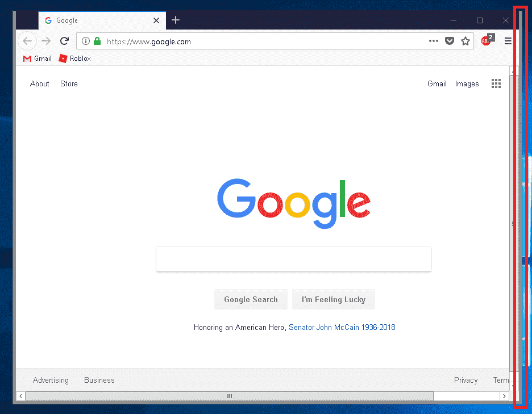Open the Roblox bookmark

click(74, 58)
